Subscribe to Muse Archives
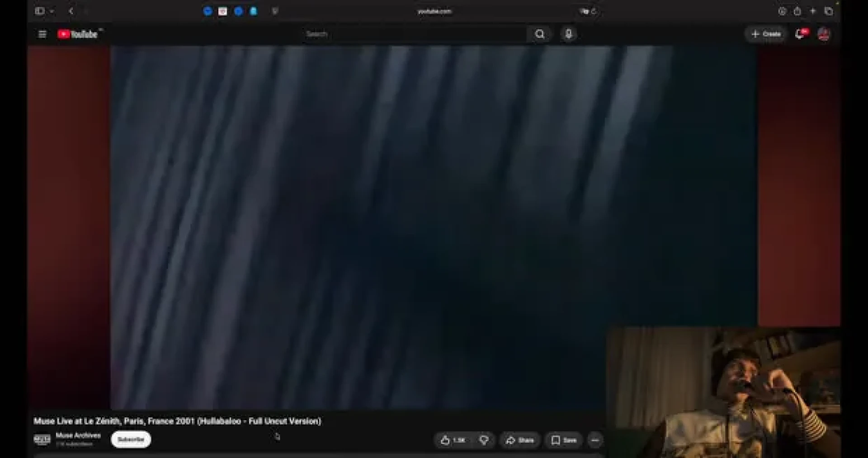This screenshot has height=458, width=868. [x=131, y=439]
